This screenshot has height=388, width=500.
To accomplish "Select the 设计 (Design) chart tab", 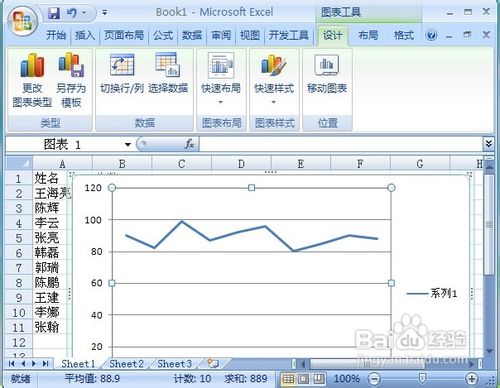I will (x=332, y=35).
